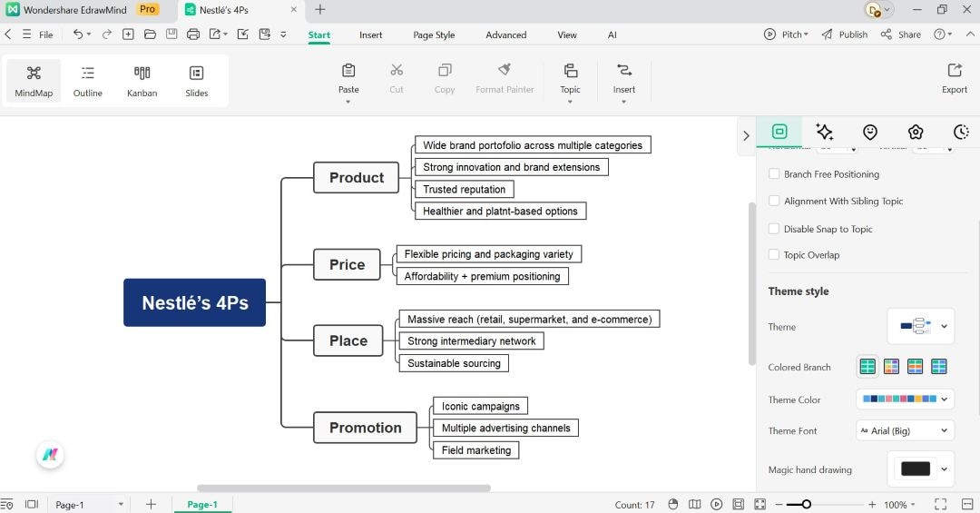Select fourth Colored Branch option

click(939, 367)
